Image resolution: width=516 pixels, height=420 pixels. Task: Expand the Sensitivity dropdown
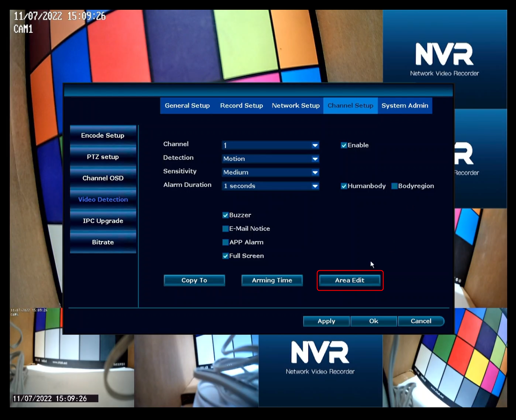click(x=270, y=172)
